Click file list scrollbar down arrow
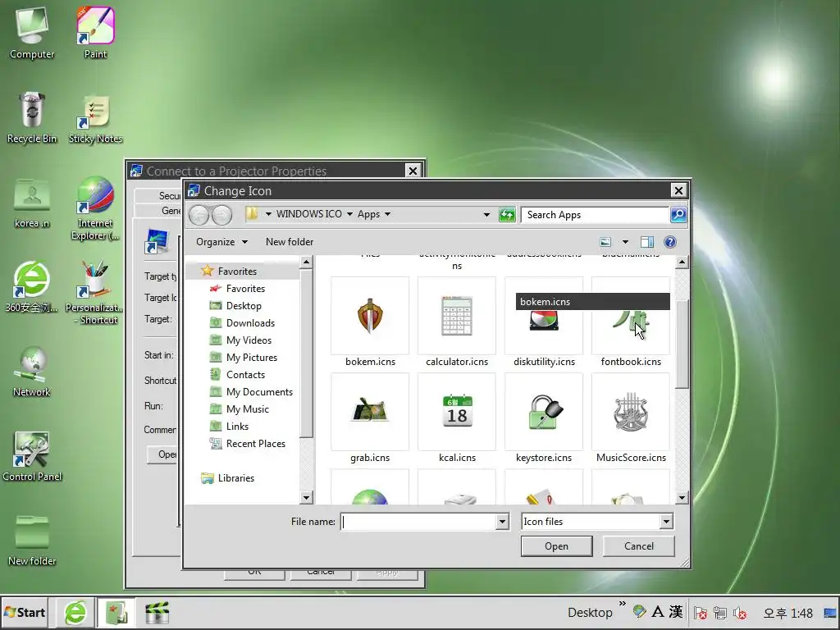Image resolution: width=840 pixels, height=630 pixels. [682, 498]
